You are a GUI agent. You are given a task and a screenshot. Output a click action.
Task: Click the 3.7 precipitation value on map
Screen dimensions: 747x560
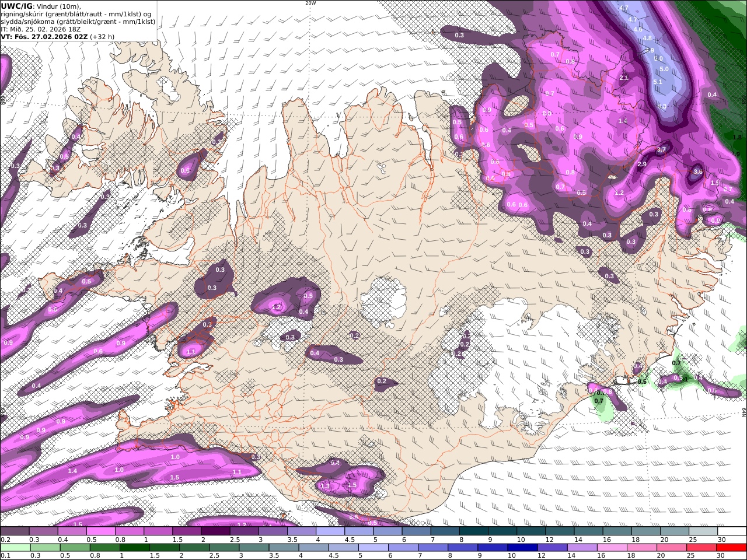pos(661,150)
